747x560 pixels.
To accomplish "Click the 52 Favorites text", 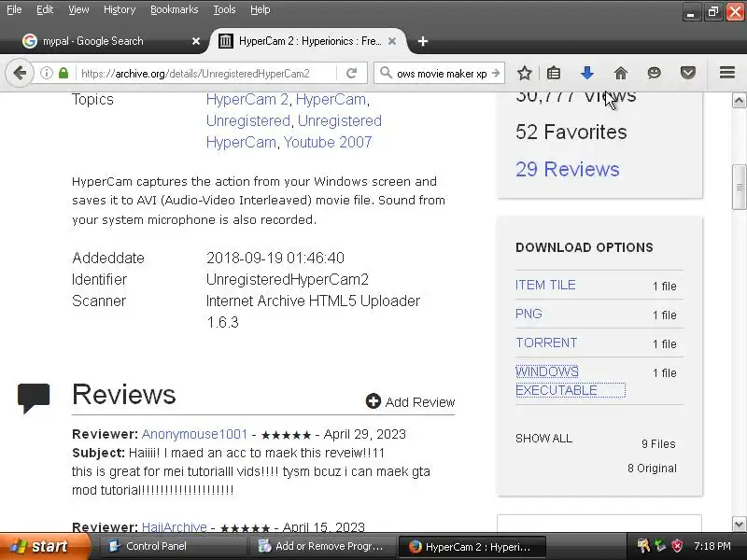I will coord(571,132).
